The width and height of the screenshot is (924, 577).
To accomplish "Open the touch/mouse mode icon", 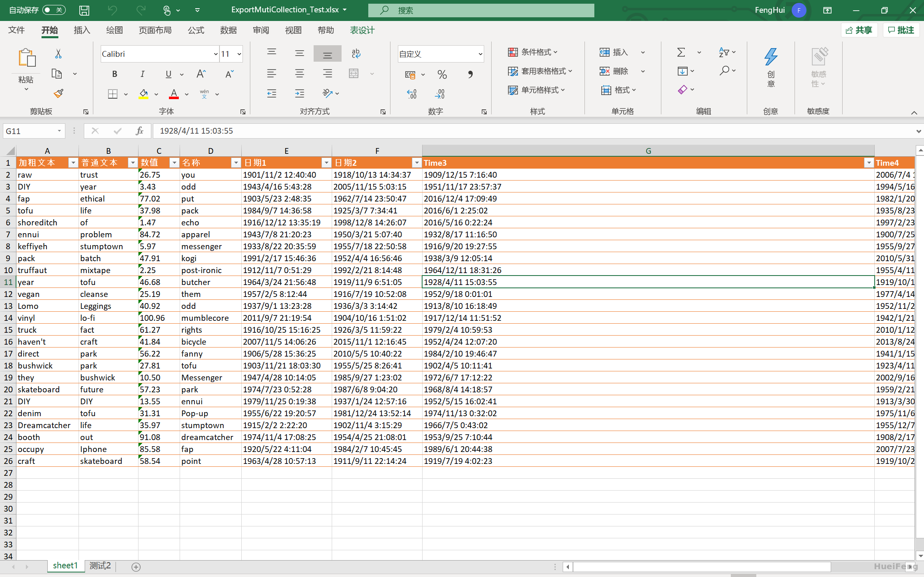I will 167,10.
